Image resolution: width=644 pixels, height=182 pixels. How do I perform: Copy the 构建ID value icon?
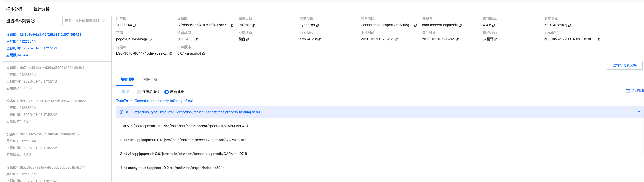point(171,54)
